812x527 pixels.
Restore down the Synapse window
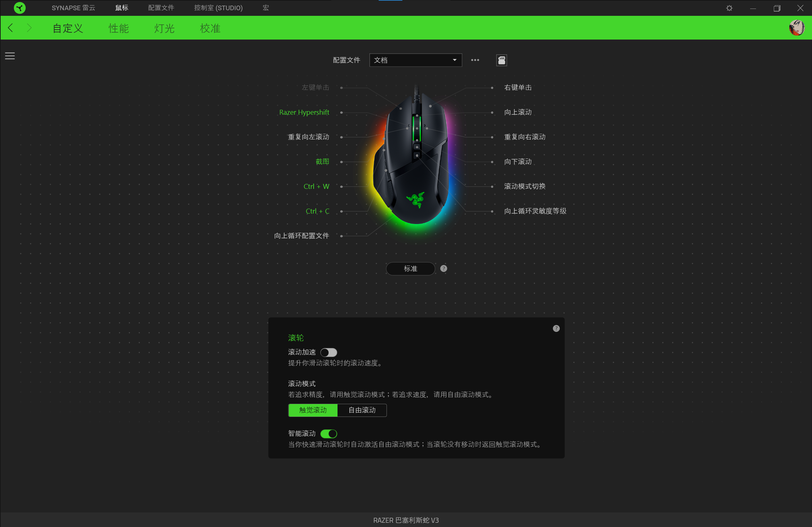click(x=777, y=8)
